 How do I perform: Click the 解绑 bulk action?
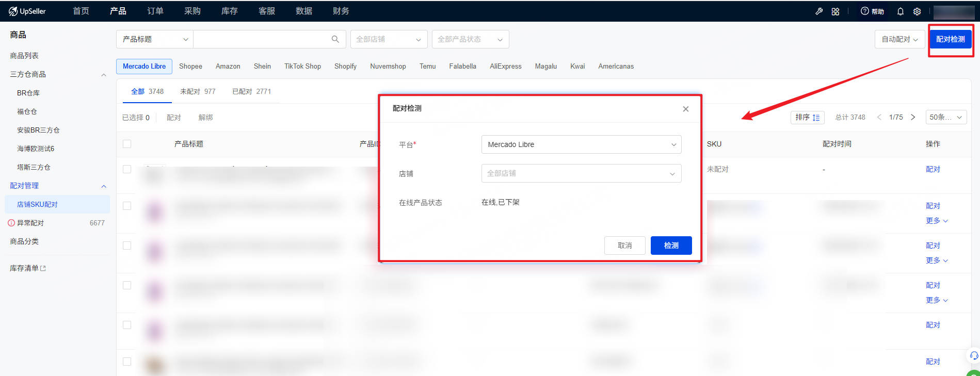[x=206, y=118]
